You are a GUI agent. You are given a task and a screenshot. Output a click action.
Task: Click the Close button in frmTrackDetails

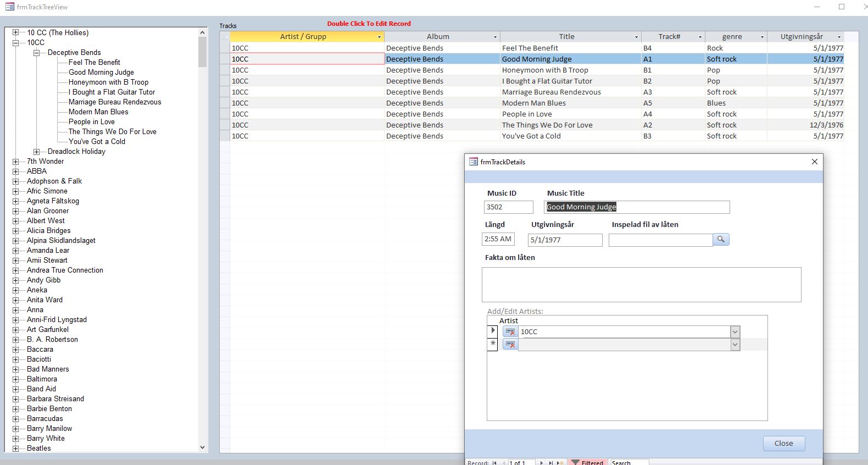784,443
